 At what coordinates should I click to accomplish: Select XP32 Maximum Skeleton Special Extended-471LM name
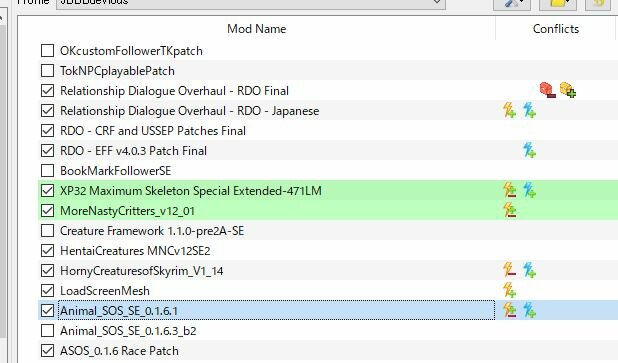click(191, 191)
